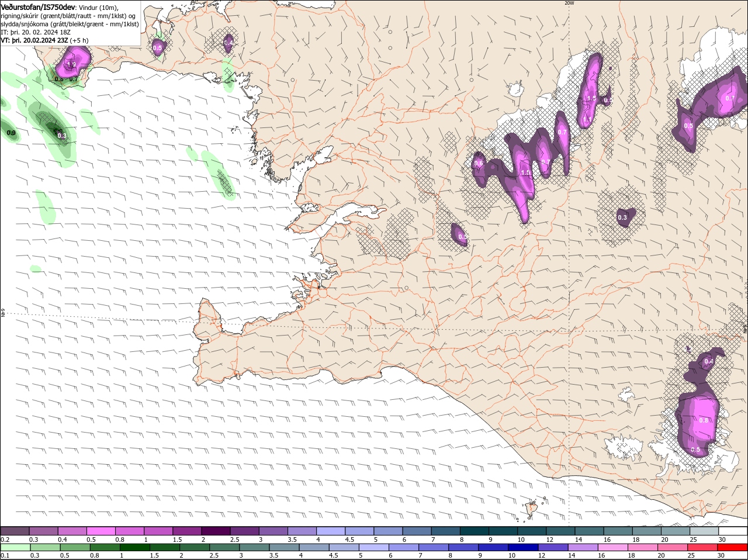Click the white snow swatch labeled 30

point(733,531)
